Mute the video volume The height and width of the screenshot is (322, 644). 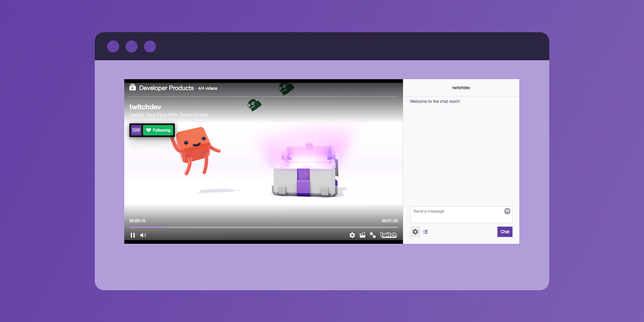[x=143, y=235]
